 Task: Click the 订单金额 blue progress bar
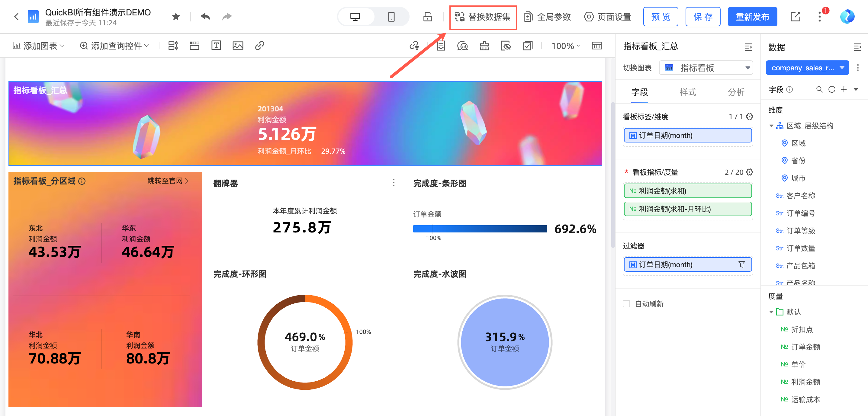tap(480, 229)
